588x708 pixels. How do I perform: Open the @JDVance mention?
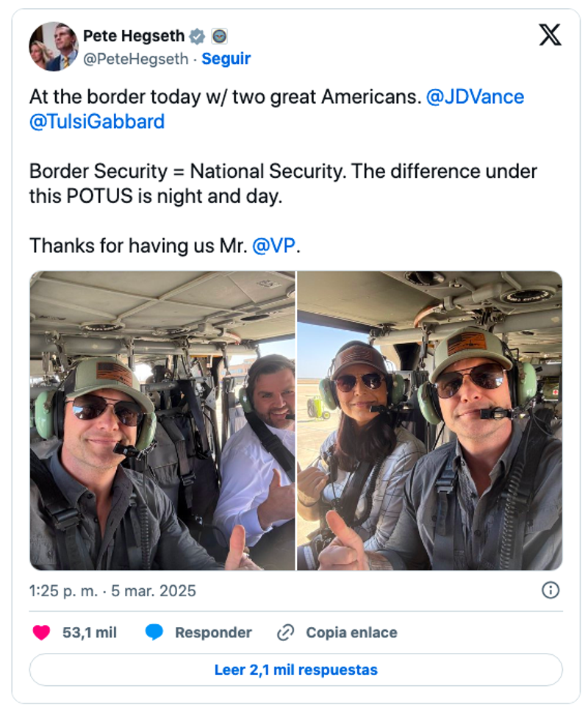[x=475, y=97]
